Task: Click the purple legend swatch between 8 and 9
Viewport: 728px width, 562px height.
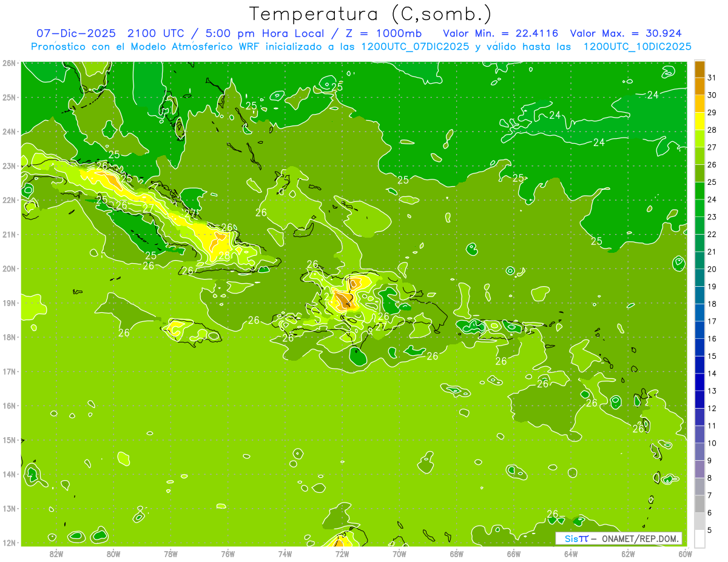Action: point(699,470)
